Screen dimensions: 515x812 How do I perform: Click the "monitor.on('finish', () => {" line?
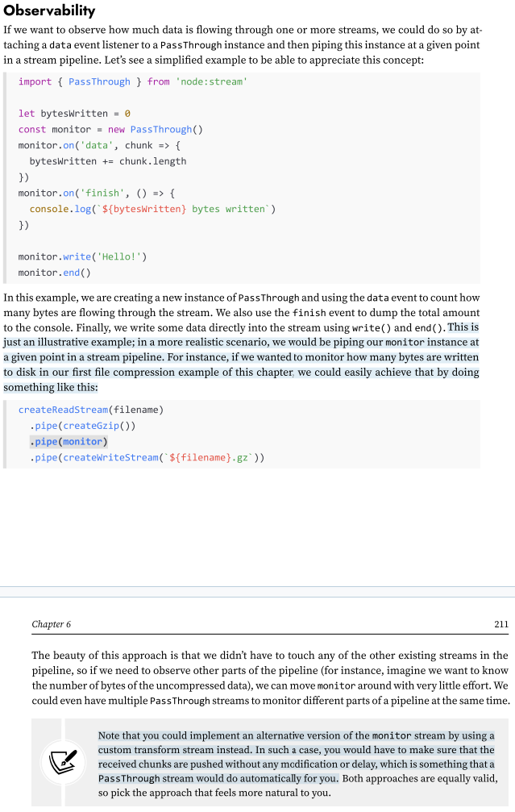coord(97,194)
